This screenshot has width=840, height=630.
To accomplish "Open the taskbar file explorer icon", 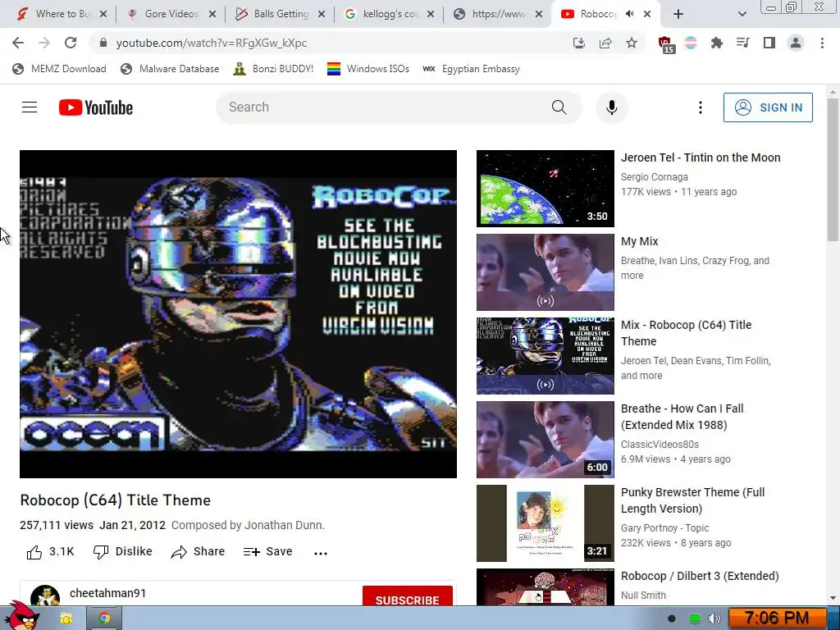I will tap(66, 619).
